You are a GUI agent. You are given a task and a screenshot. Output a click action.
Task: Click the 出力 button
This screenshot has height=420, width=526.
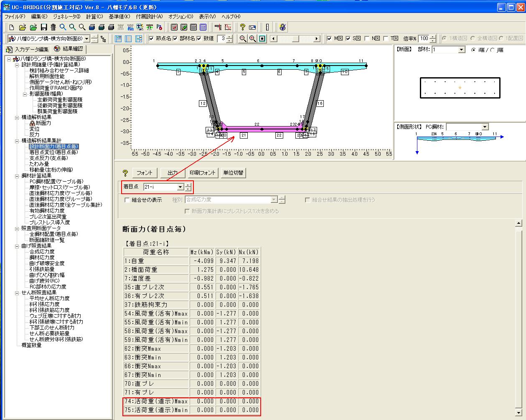tap(173, 173)
